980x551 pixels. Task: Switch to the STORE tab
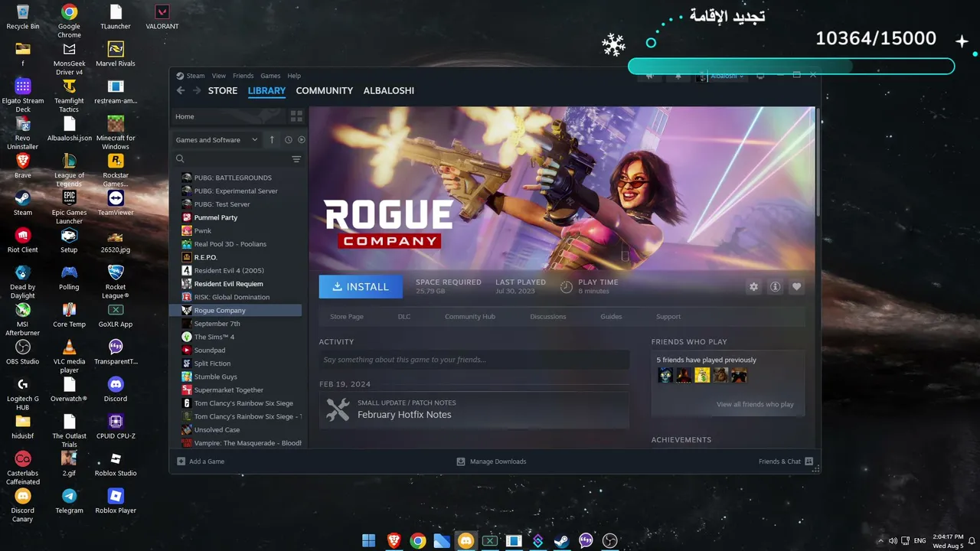[223, 90]
